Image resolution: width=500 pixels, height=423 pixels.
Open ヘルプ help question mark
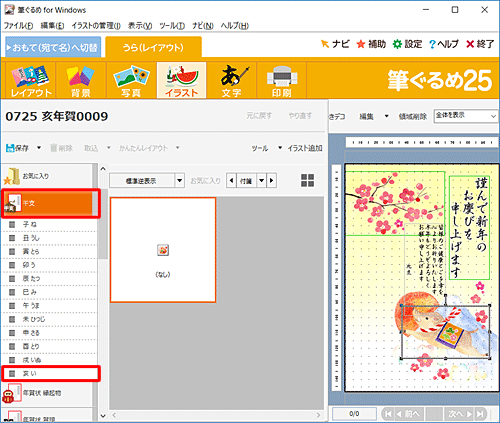point(444,44)
